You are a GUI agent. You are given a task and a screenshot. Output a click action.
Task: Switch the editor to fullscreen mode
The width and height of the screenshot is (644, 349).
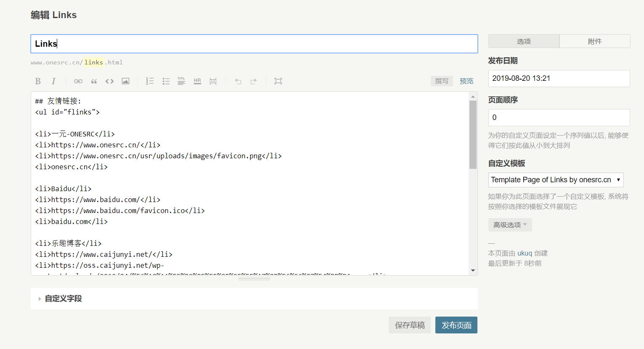[x=278, y=81]
